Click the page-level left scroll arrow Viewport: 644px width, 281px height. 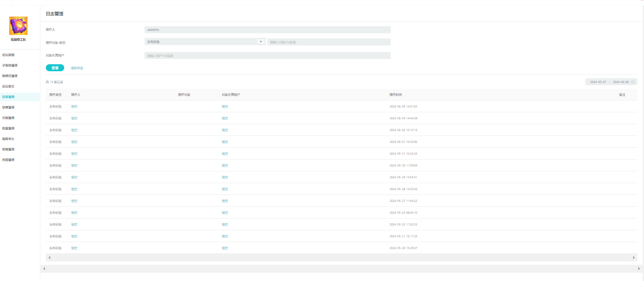[x=44, y=268]
